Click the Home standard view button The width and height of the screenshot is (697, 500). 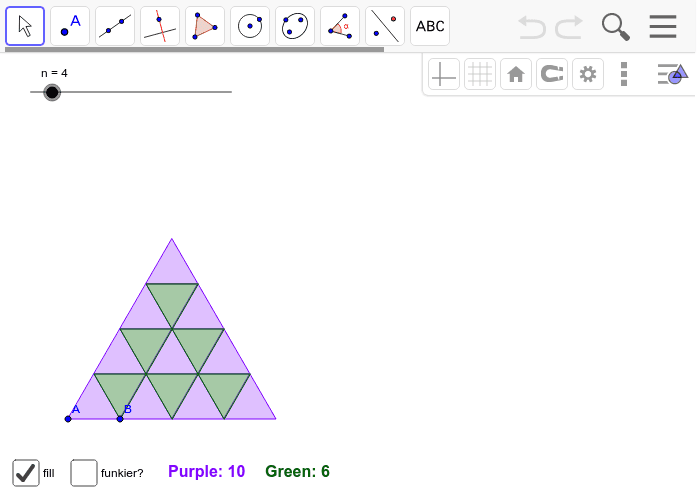click(x=516, y=74)
